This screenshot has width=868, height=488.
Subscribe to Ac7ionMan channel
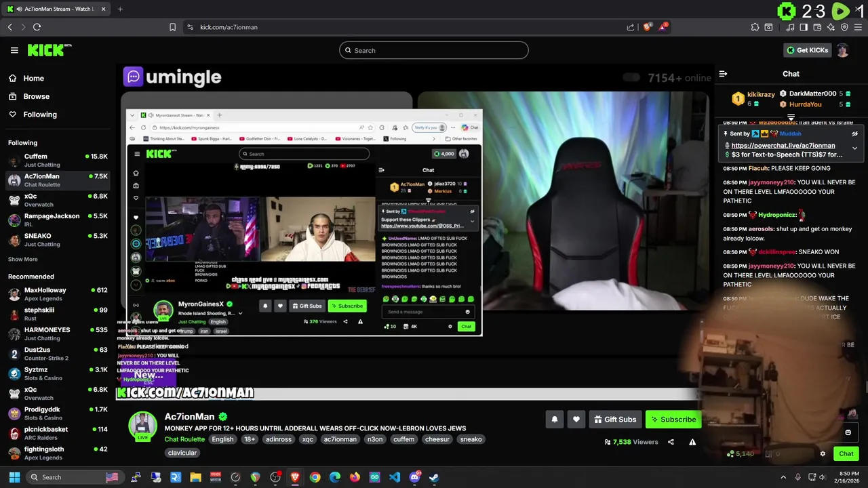[673, 420]
